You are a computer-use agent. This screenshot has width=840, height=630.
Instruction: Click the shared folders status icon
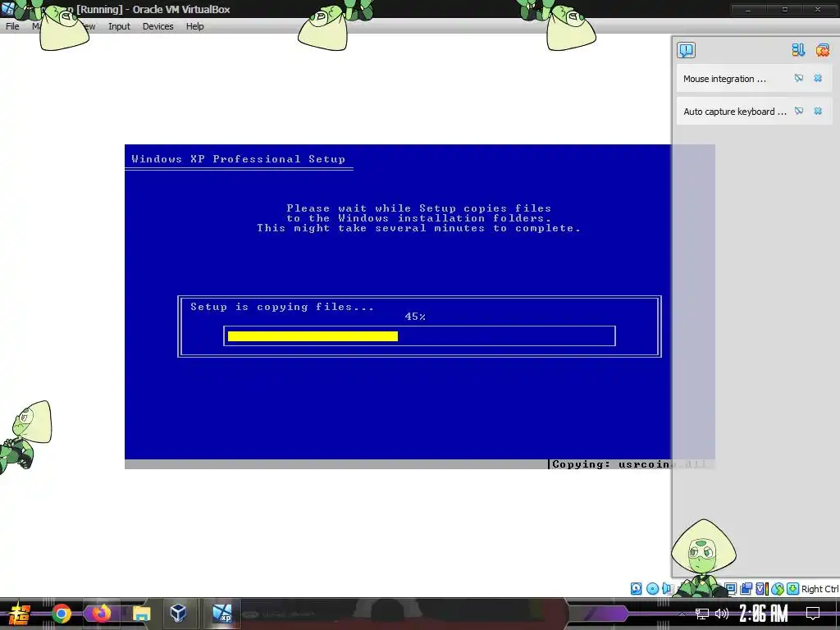(746, 589)
